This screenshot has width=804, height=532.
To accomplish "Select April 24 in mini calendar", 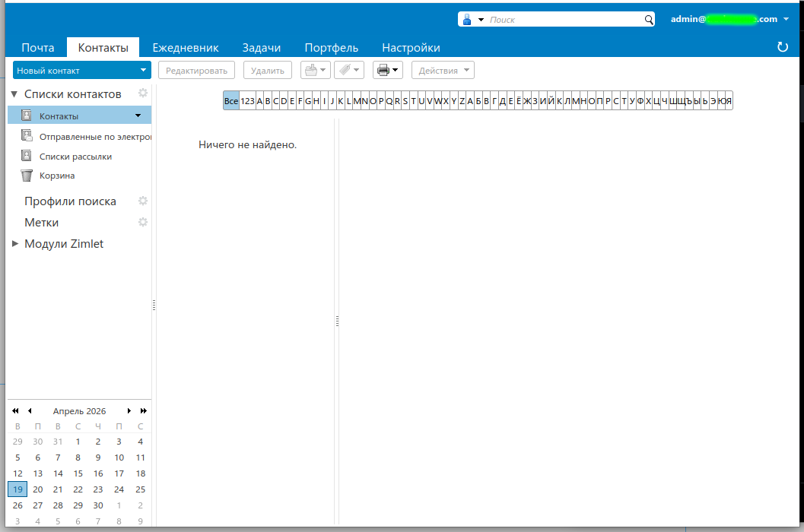I will tap(119, 489).
